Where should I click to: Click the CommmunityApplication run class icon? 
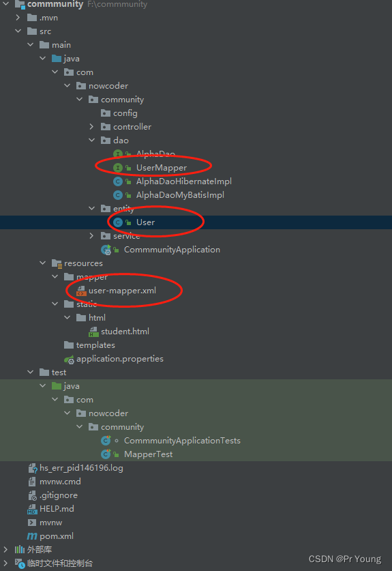tap(106, 250)
